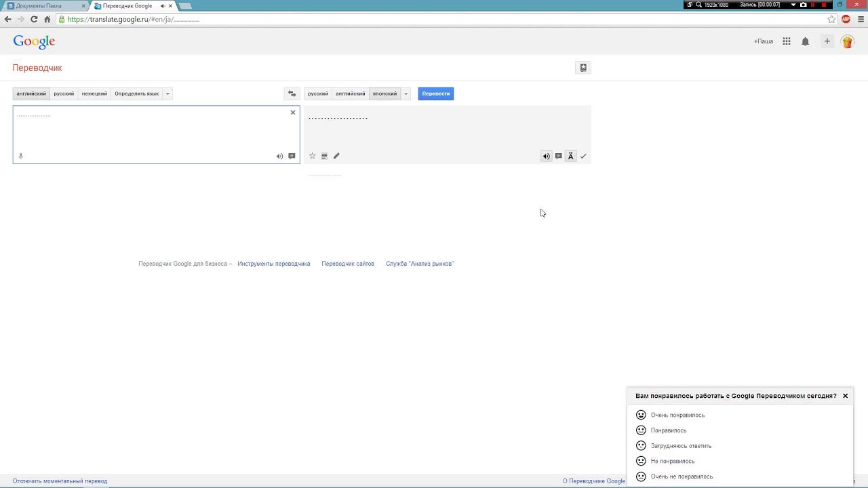Open the recorder dropdown arrow
Screen dimensions: 868x488
[x=793, y=5]
